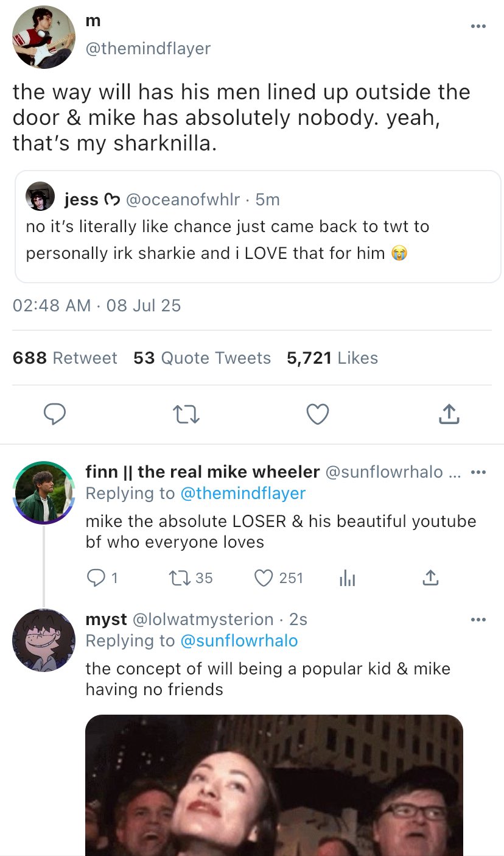The image size is (504, 856).
Task: Open the reply icon on finn's tweet
Action: (x=95, y=578)
